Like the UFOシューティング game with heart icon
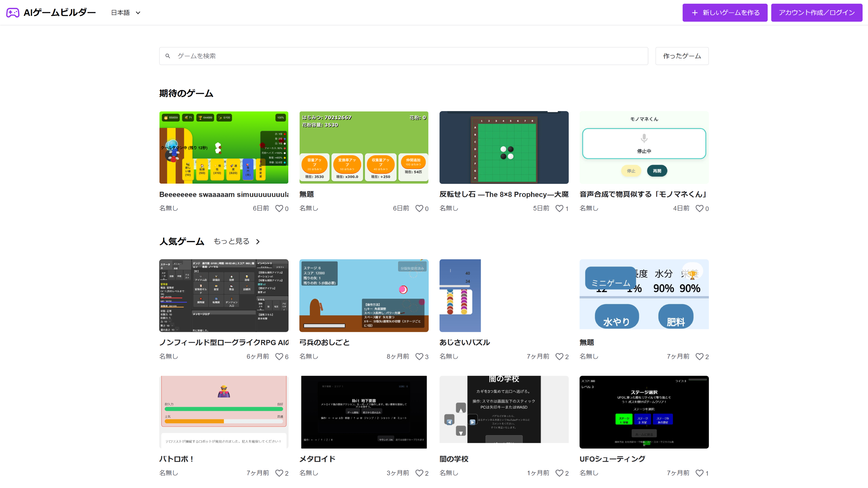868x488 pixels. [699, 473]
